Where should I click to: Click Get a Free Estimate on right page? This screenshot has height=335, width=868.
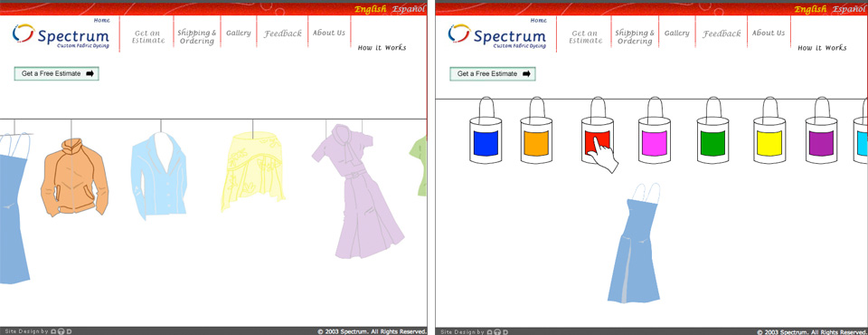click(x=493, y=73)
